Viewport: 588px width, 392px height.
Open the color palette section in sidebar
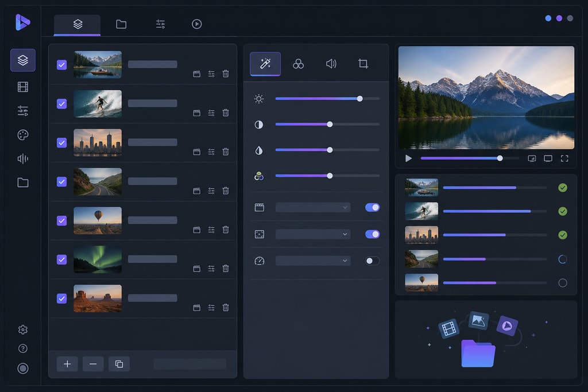(x=23, y=135)
